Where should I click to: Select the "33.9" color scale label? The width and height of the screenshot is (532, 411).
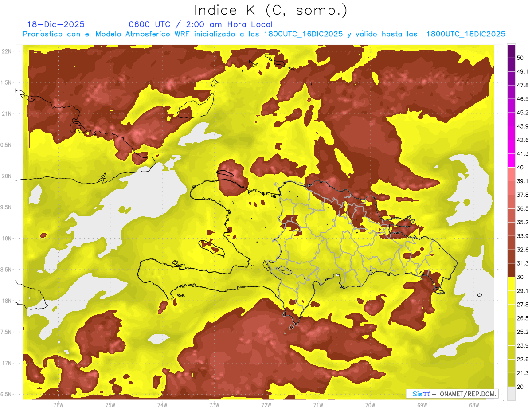point(522,236)
